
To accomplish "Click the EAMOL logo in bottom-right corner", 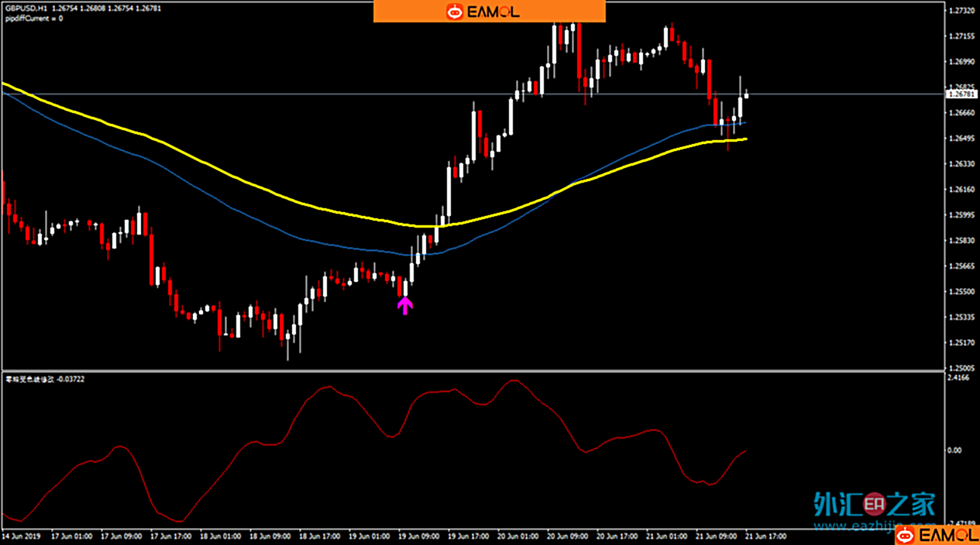I will [x=937, y=535].
